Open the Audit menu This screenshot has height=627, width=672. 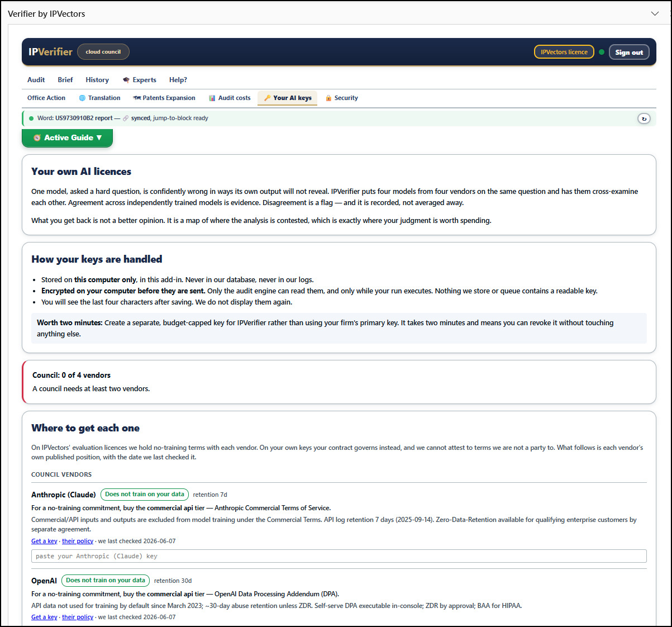click(36, 80)
